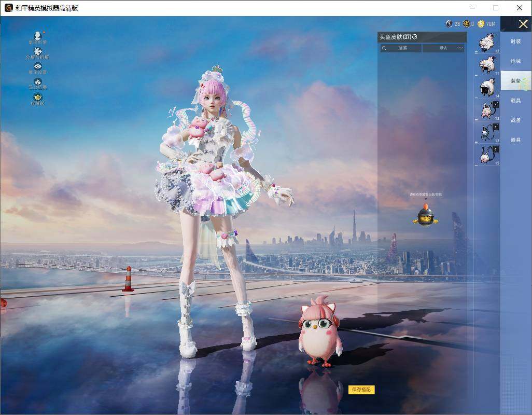
Task: Click the gold-ring currency icon showing 0
Action: coord(467,24)
